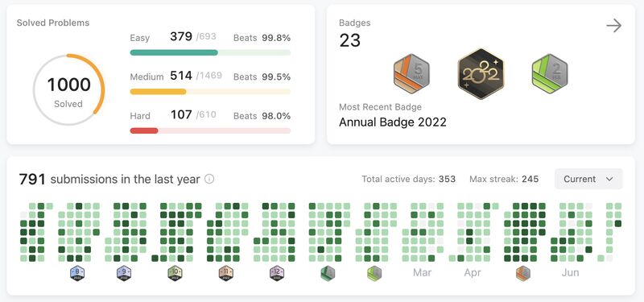The width and height of the screenshot is (644, 302).
Task: Click the Medium difficulty progress bar
Action: point(210,92)
